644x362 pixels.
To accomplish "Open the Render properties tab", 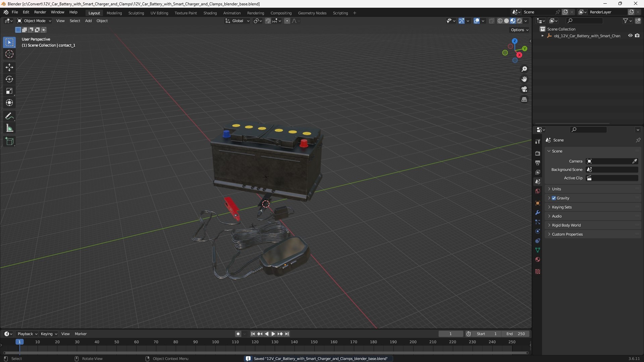I will (x=538, y=153).
